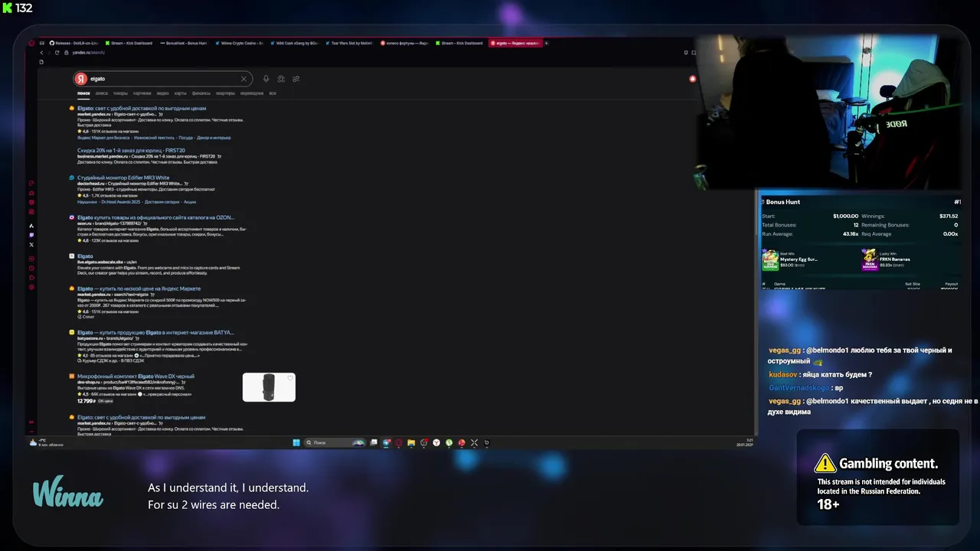Open 'Микрофонный комплект Elgato Wave DX' result
This screenshot has width=980, height=551.
(136, 377)
